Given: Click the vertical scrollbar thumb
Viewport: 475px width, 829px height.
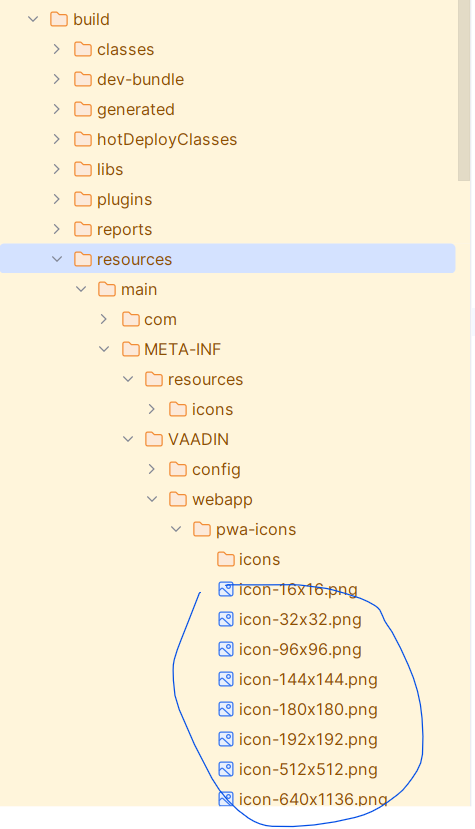Looking at the screenshot, I should click(x=464, y=90).
